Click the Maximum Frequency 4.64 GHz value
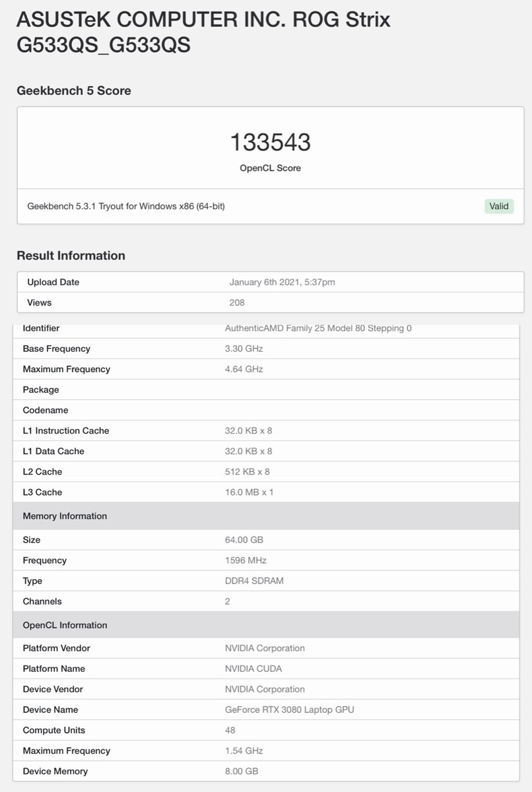532x792 pixels. (244, 369)
